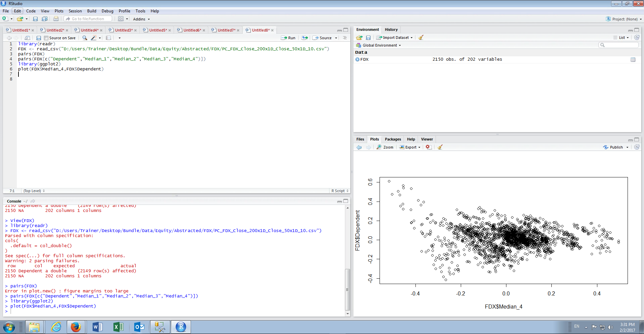Open New File dropdown arrow
The image size is (644, 334).
tap(11, 19)
